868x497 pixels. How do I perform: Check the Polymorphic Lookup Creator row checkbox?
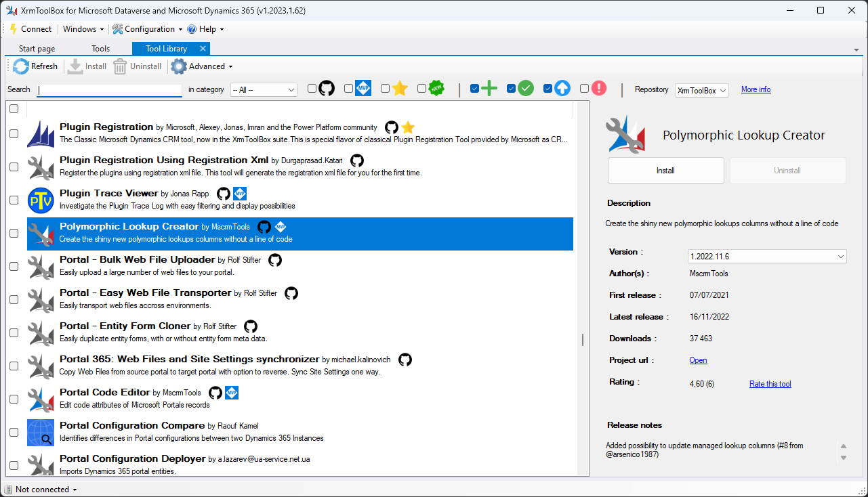14,233
